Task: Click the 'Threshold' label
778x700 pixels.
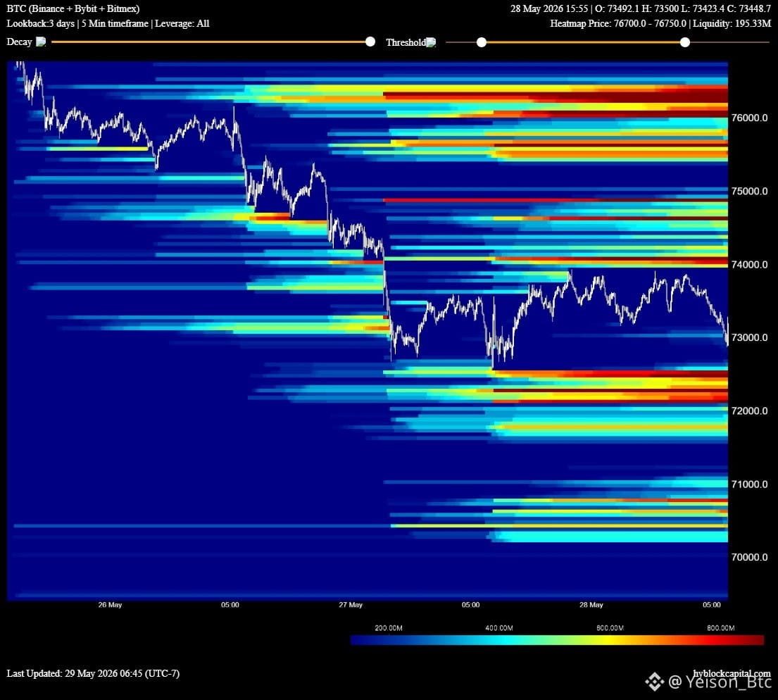Action: click(406, 42)
